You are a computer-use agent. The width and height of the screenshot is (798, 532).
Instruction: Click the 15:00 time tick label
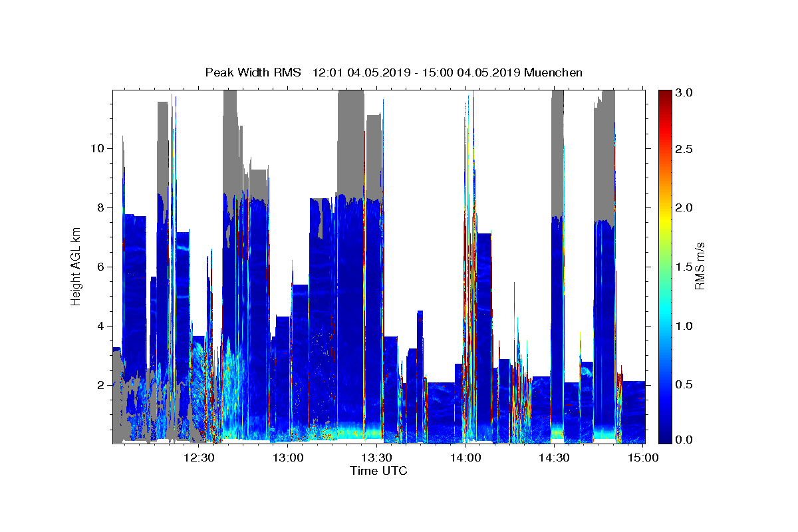tap(644, 458)
